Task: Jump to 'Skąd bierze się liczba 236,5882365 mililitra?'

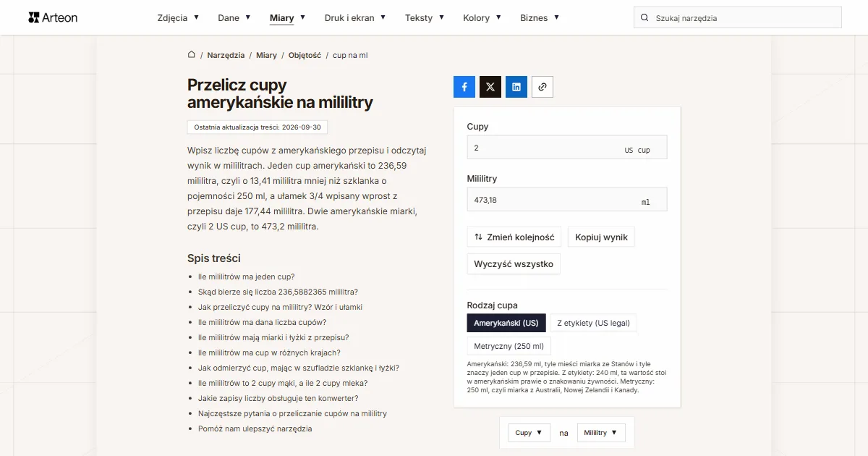Action: (278, 292)
